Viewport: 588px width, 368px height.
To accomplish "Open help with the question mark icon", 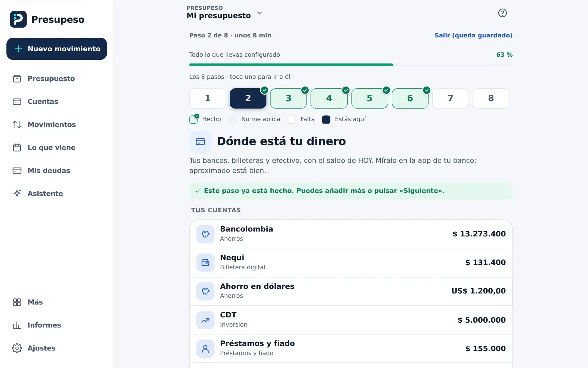I will click(x=502, y=13).
